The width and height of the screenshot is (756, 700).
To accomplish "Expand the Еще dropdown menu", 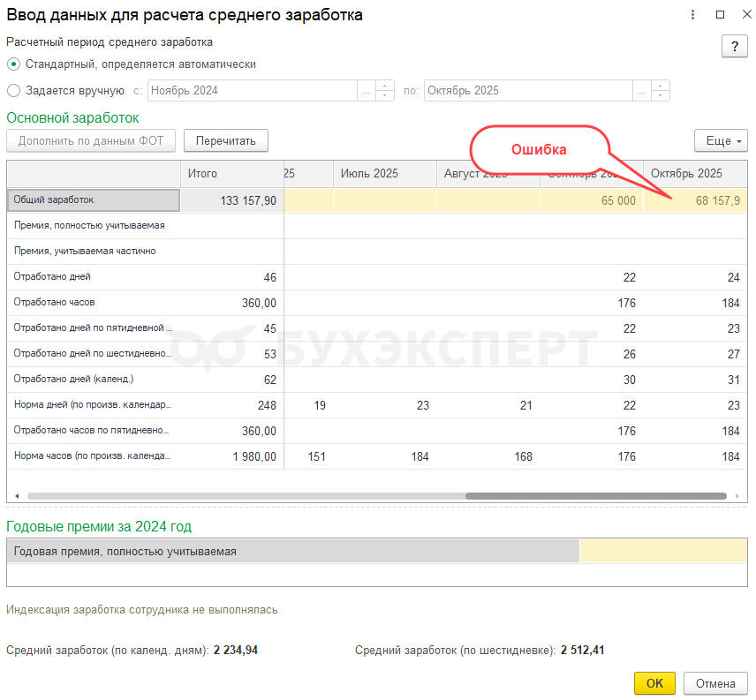I will (721, 141).
